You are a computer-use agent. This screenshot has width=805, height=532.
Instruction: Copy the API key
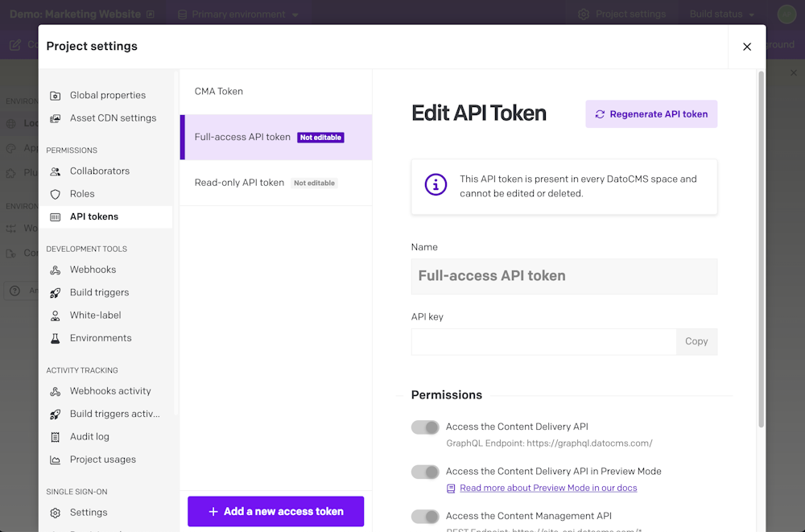click(696, 341)
